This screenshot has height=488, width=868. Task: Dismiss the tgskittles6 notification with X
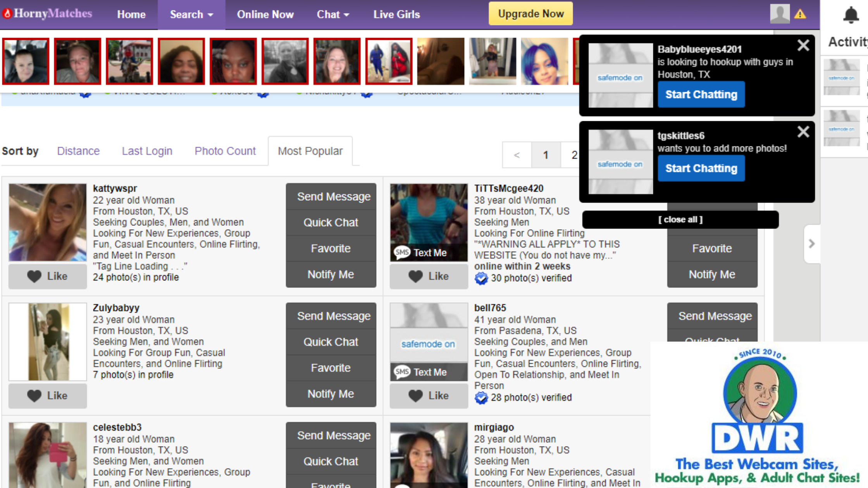[803, 132]
